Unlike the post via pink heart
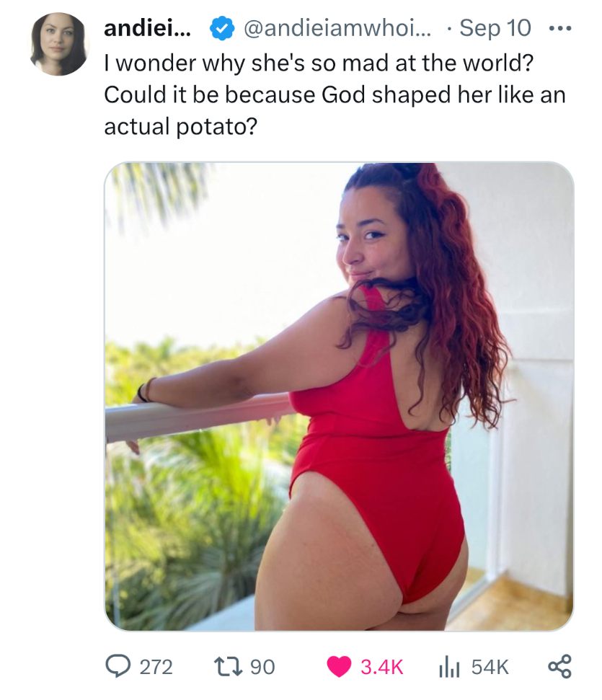The image size is (602, 700). (339, 667)
